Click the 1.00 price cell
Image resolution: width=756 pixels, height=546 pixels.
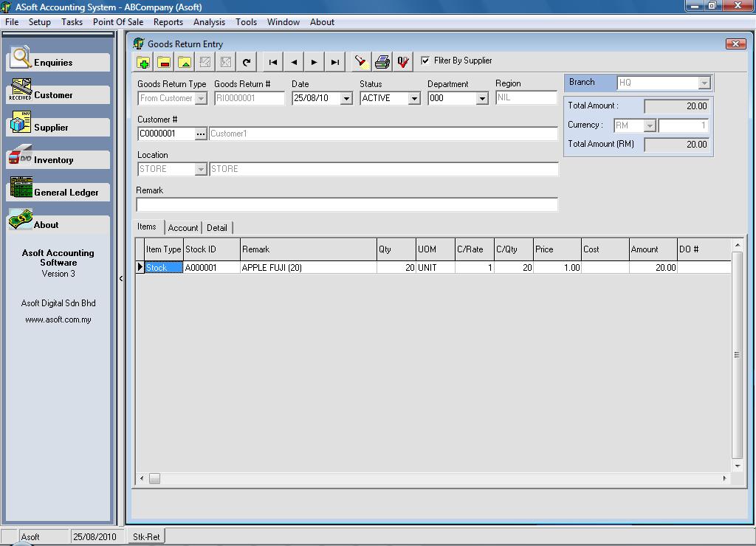pos(557,267)
